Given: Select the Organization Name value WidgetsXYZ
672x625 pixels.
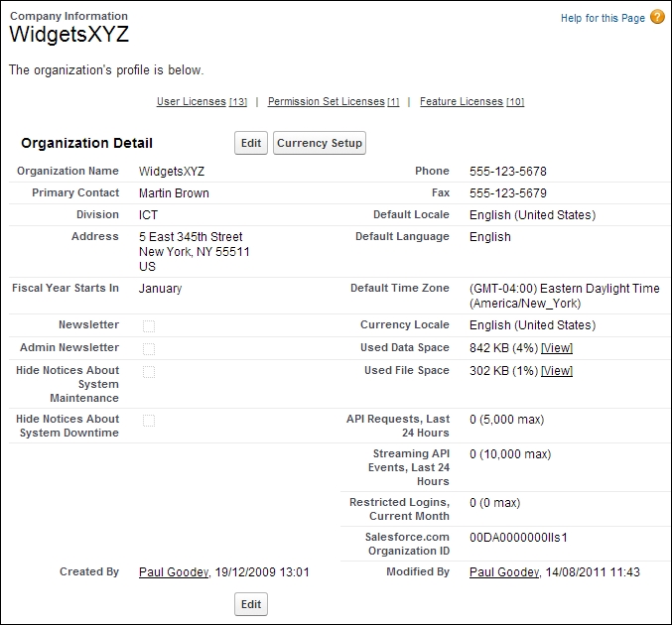Looking at the screenshot, I should [x=172, y=172].
